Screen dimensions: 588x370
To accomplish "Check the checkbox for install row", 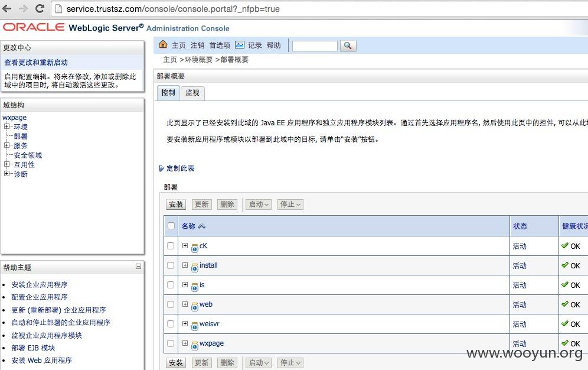I will tap(171, 265).
